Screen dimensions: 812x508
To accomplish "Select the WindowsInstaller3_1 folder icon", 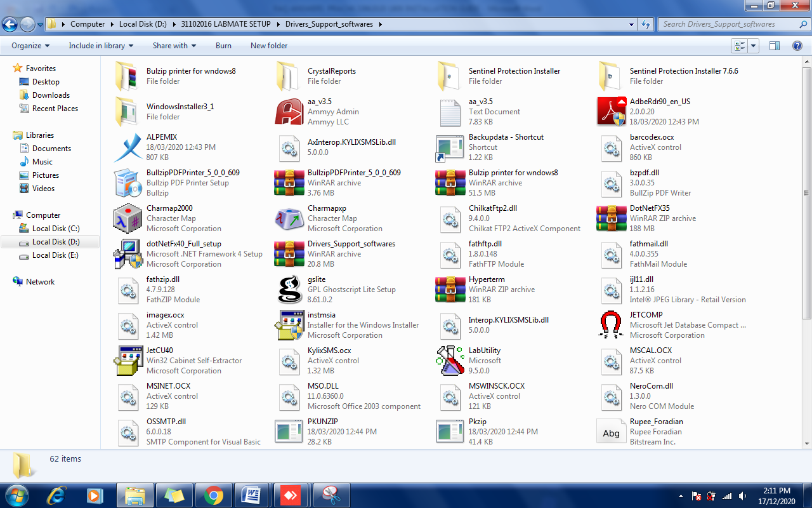I will coord(128,112).
